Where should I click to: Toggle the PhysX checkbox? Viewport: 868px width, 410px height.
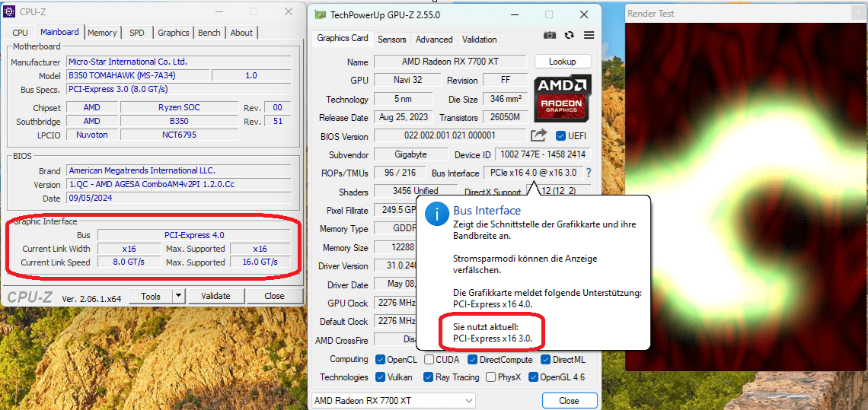pos(490,377)
